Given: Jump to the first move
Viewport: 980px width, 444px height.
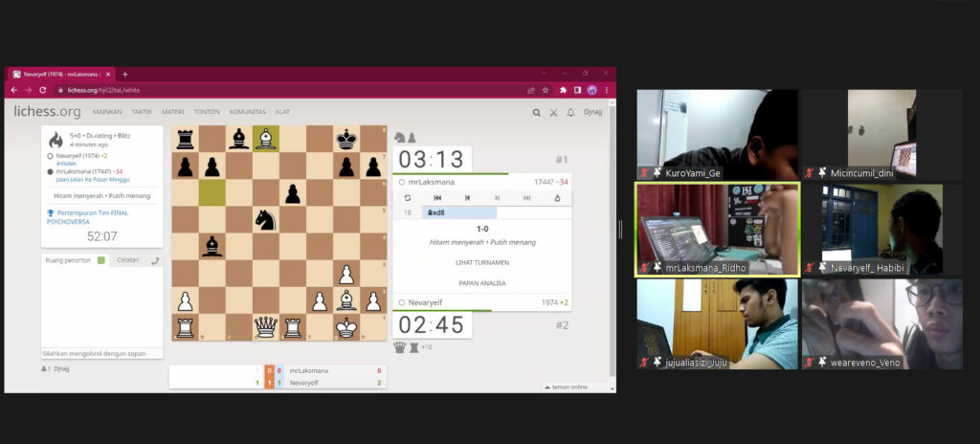Looking at the screenshot, I should (x=438, y=198).
